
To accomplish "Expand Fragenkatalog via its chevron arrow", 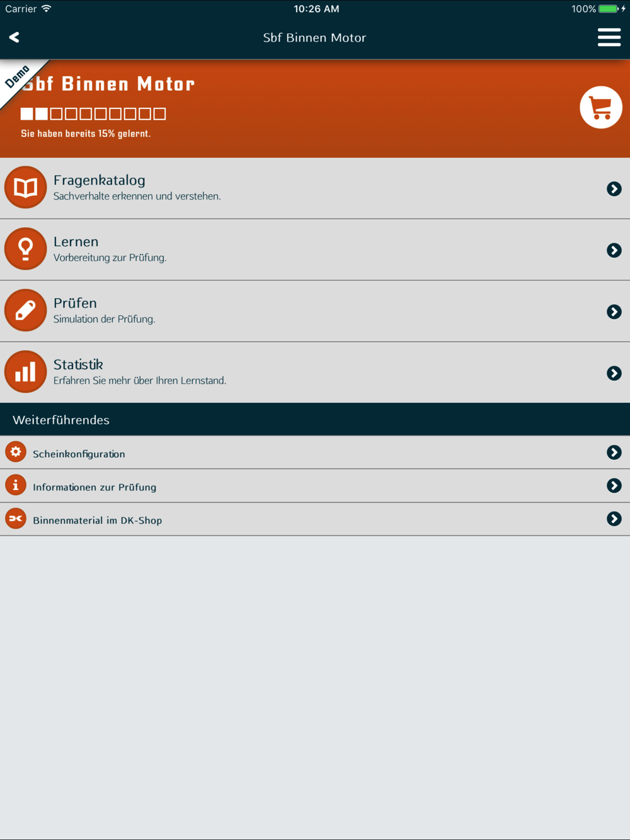I will pos(614,189).
